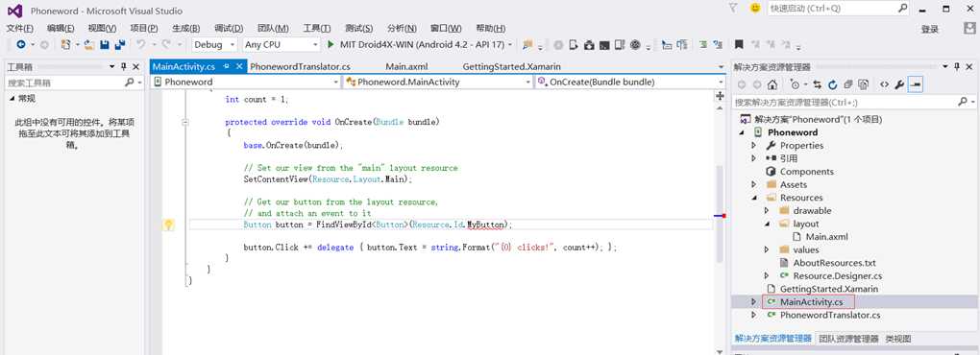980x355 pixels.
Task: Select MainActivity.cs in Solution Explorer
Action: tap(811, 302)
